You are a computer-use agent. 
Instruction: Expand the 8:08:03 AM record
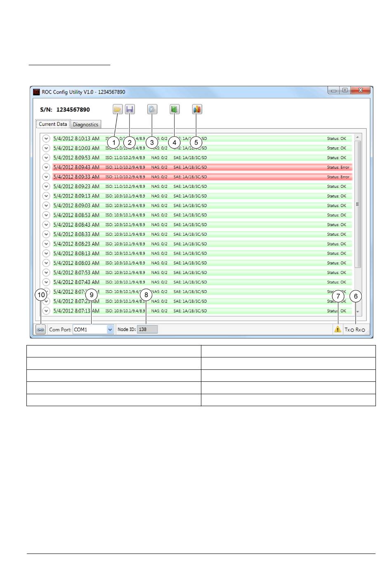click(46, 263)
